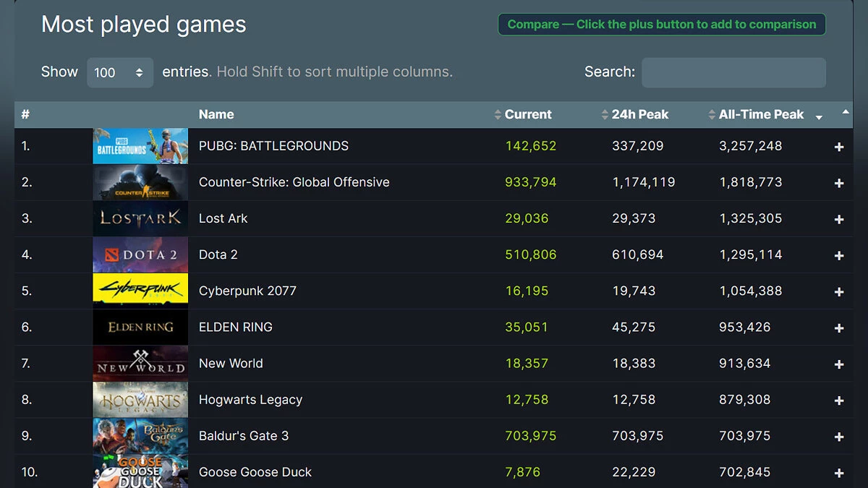868x488 pixels.
Task: Add Cyberpunk 2077 to comparison list
Action: pos(839,291)
